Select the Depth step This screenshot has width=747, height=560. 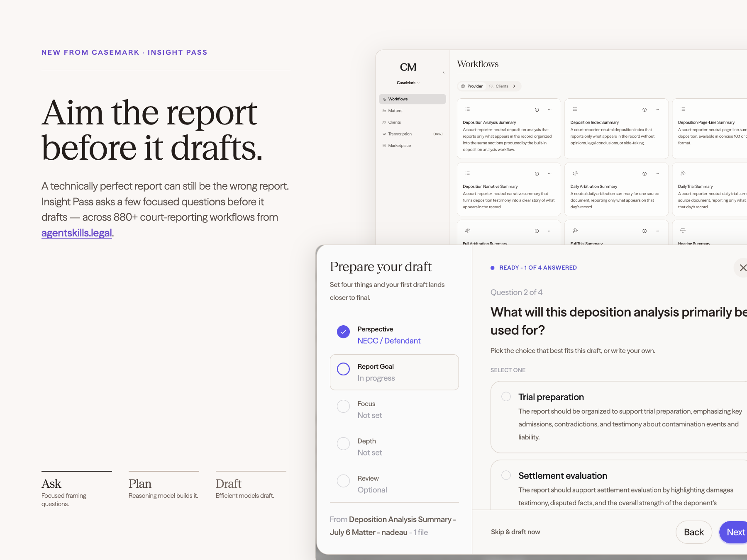pos(394,447)
